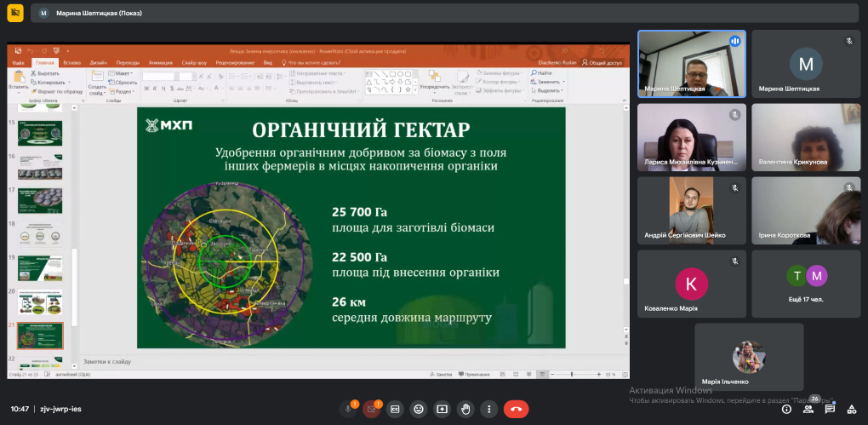Click Сбросить slide reset command

point(123,82)
